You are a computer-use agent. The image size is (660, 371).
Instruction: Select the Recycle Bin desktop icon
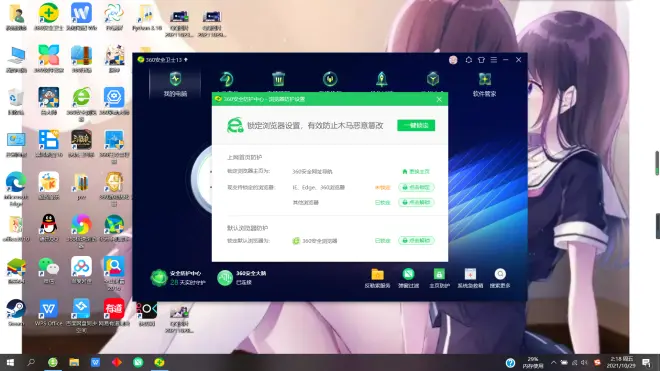16,102
